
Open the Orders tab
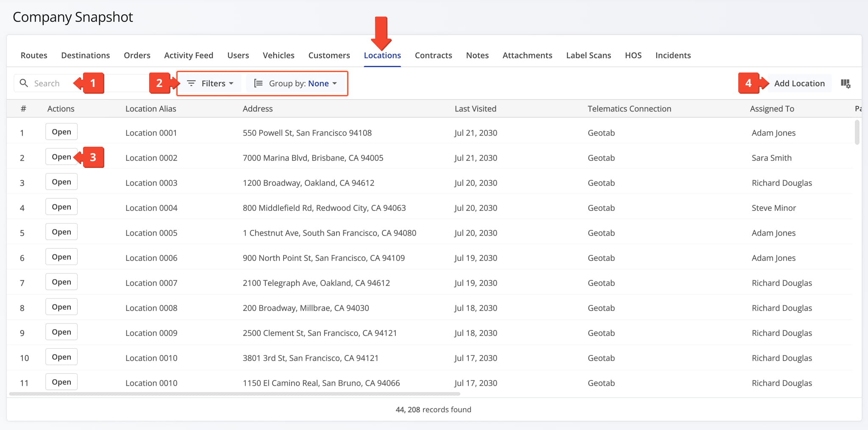[137, 55]
